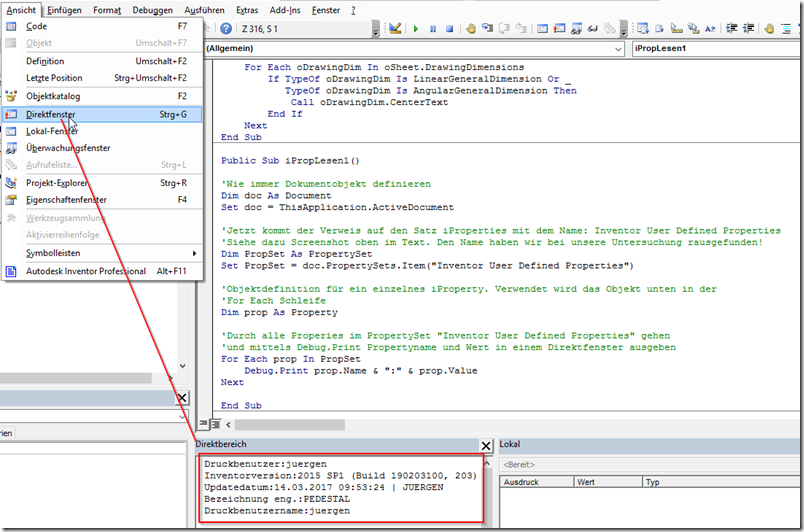This screenshot has height=532, width=804.
Task: Click the <Bereit> field in Lokal window
Action: tap(651, 465)
